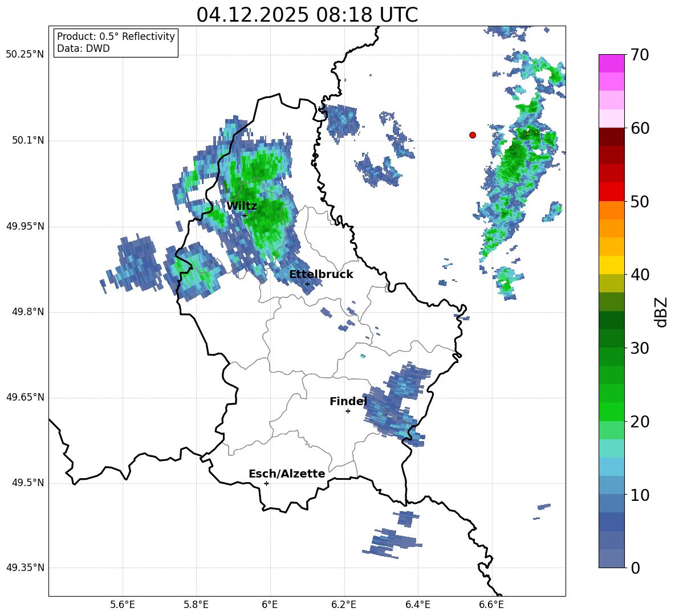Image resolution: width=675 pixels, height=616 pixels.
Task: Click the 6.2°E longitude label
Action: (344, 605)
